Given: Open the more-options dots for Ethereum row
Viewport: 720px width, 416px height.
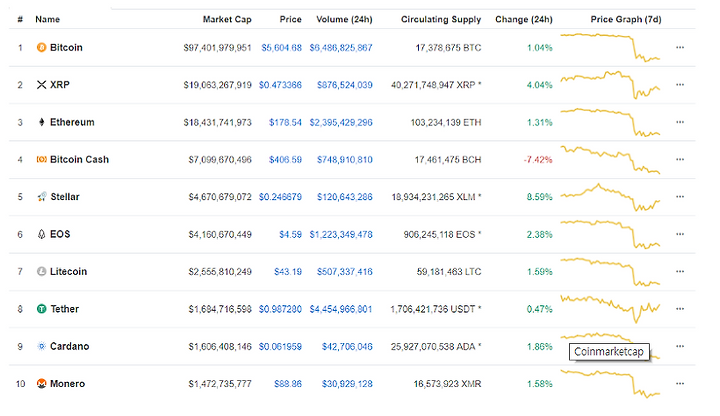Looking at the screenshot, I should pos(680,122).
